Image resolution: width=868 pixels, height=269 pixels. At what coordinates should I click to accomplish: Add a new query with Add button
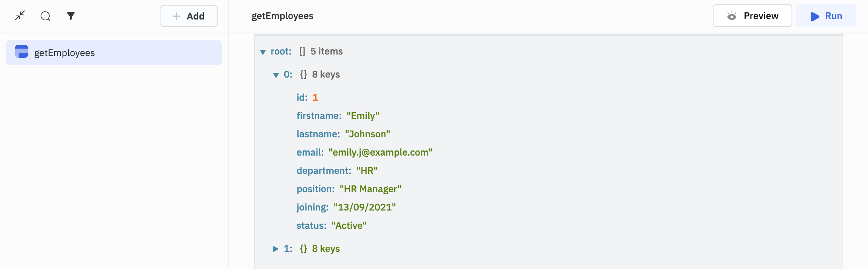pos(189,16)
